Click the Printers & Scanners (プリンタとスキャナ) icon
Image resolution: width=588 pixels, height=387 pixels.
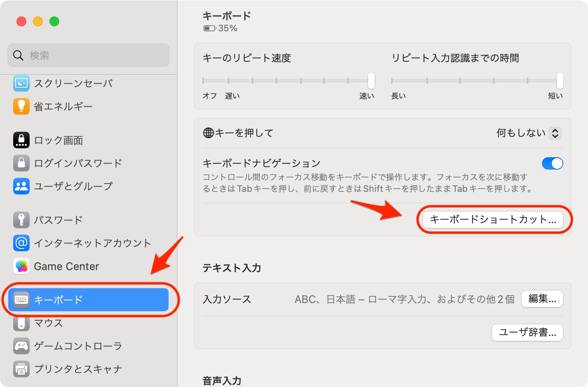(21, 369)
